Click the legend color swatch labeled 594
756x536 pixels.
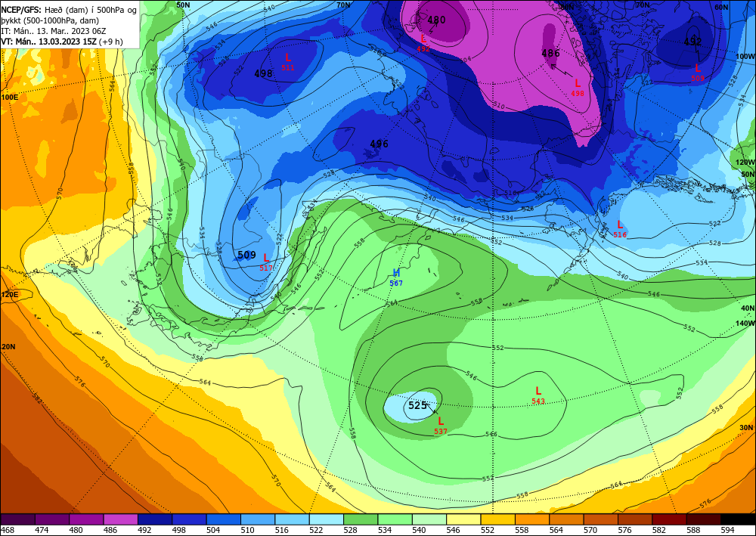[738, 519]
